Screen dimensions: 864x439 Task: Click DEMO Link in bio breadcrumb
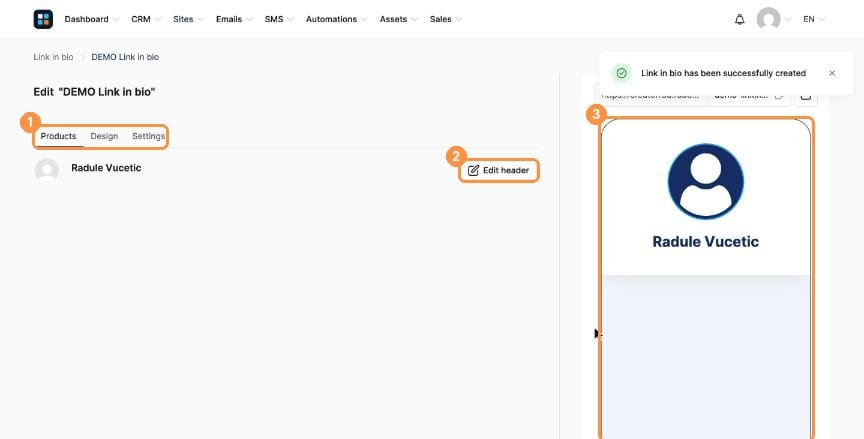(125, 57)
